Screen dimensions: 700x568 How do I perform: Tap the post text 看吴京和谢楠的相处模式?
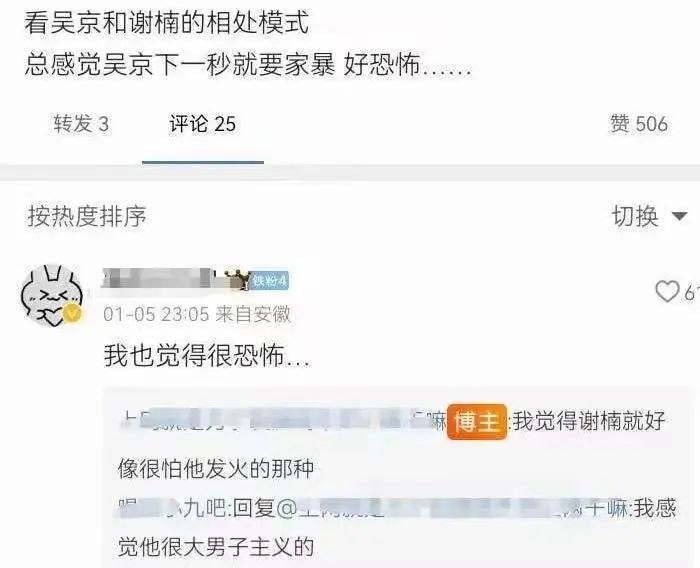(x=167, y=23)
